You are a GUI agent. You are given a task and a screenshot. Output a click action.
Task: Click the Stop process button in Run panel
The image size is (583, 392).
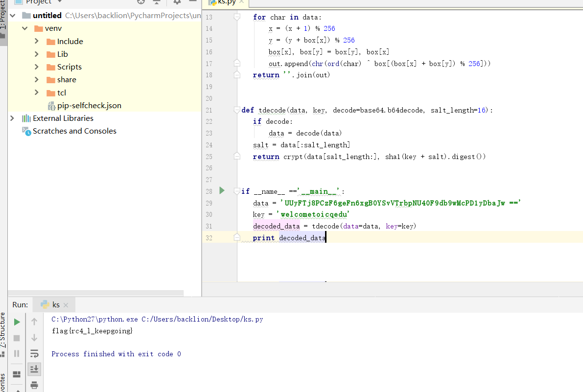click(17, 338)
